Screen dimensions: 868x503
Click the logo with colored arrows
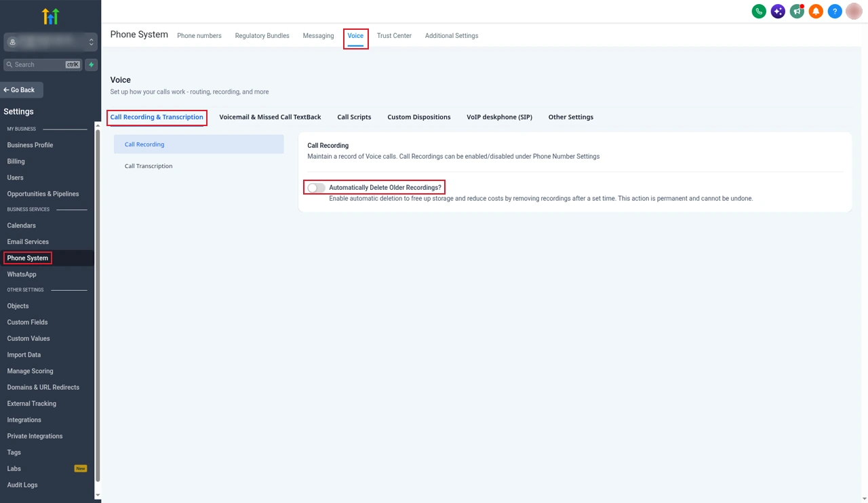(50, 16)
